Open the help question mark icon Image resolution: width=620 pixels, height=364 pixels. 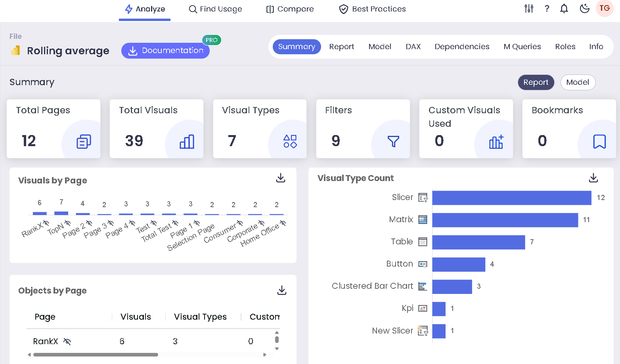pyautogui.click(x=547, y=9)
